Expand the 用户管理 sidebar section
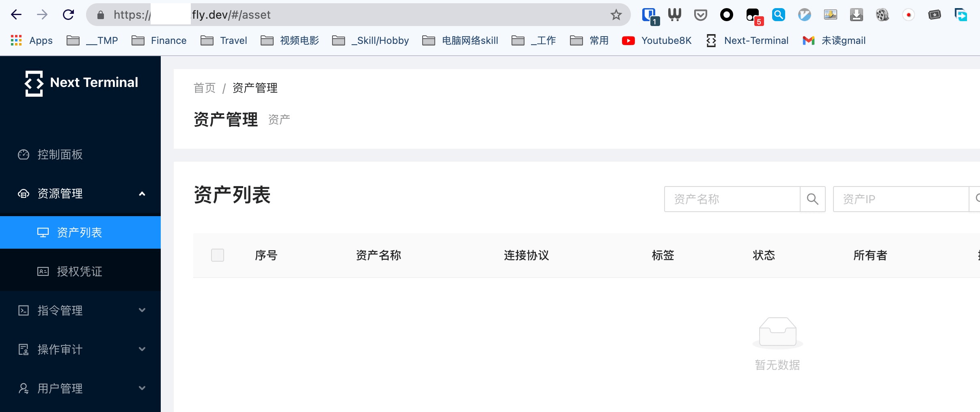Screen dimensions: 980x412 click(x=80, y=388)
